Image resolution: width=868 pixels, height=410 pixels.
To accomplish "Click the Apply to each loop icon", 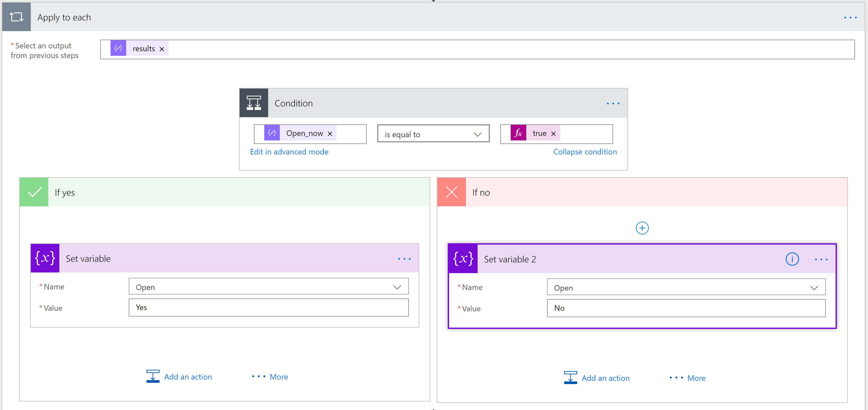I will (16, 17).
